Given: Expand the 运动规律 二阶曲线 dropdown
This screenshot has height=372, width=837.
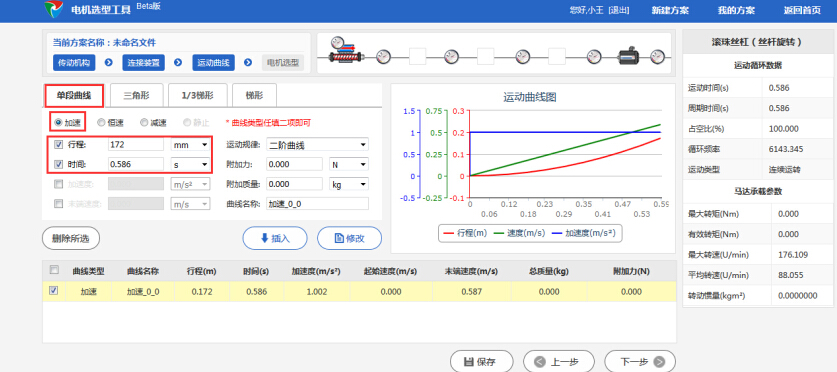Looking at the screenshot, I should tap(318, 144).
